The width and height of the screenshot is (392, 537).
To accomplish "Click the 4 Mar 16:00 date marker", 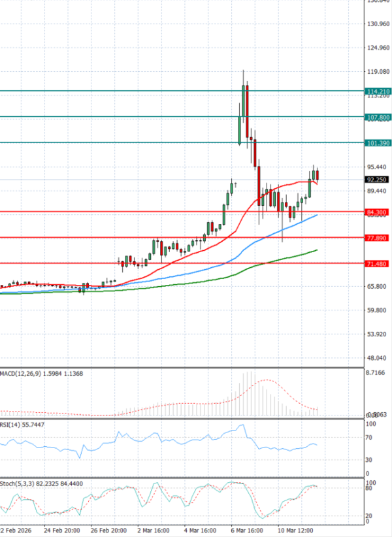I will coord(201,529).
